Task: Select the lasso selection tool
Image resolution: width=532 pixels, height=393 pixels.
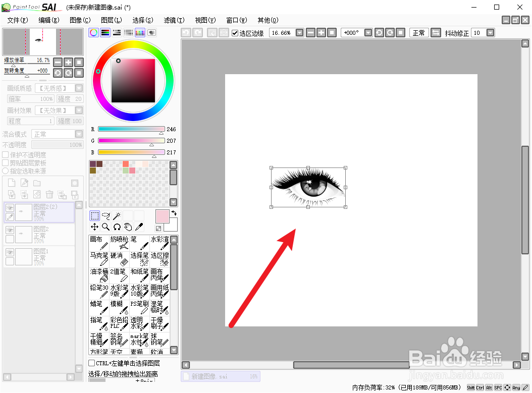Action: (106, 215)
